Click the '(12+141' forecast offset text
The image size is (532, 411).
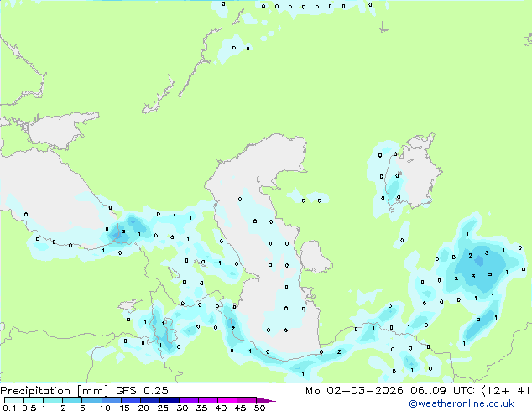pyautogui.click(x=505, y=391)
